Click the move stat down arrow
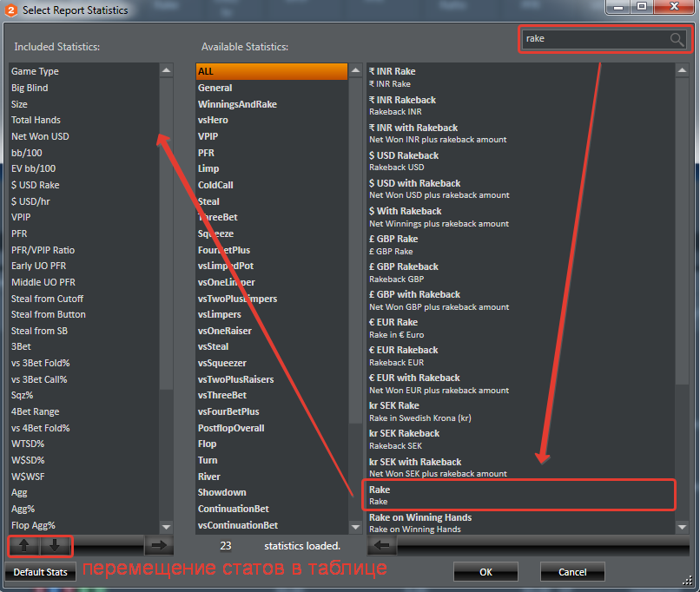700x592 pixels. pos(54,546)
